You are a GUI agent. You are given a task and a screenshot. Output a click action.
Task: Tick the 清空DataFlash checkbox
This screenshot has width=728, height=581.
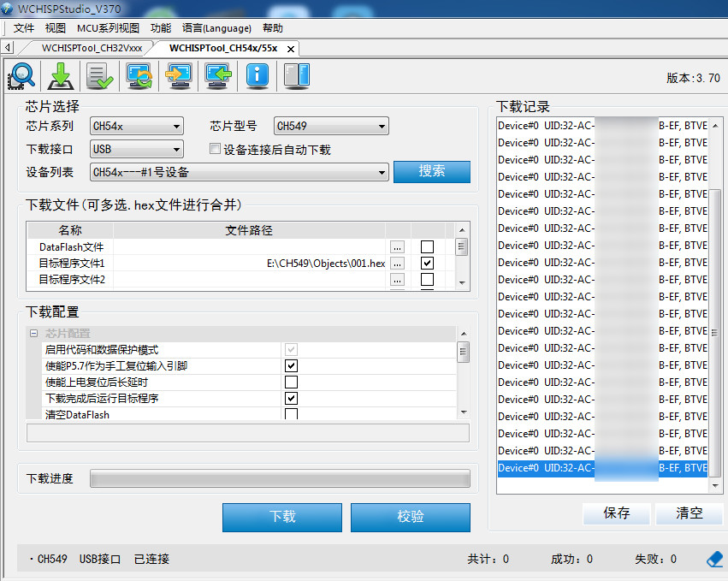pos(291,413)
